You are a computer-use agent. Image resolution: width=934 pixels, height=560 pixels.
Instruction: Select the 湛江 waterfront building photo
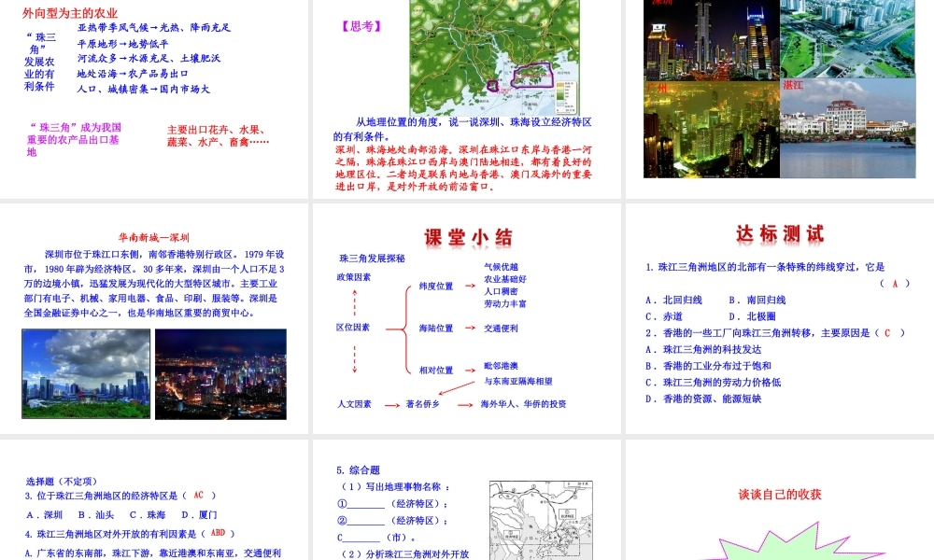point(848,129)
